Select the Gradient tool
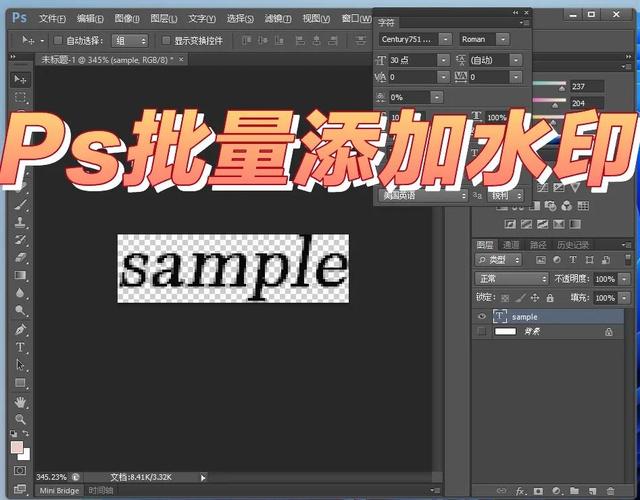640x500 pixels. (20, 276)
